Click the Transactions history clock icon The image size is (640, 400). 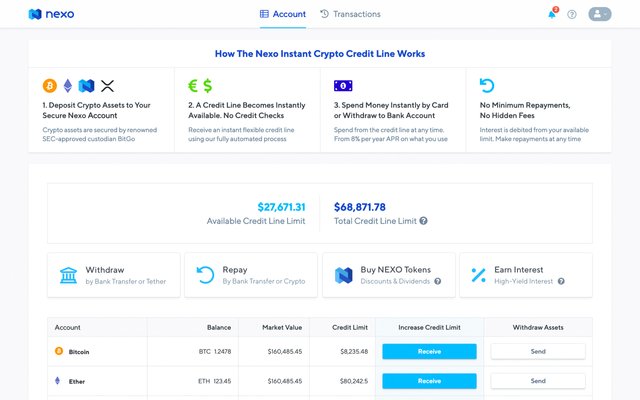(324, 14)
